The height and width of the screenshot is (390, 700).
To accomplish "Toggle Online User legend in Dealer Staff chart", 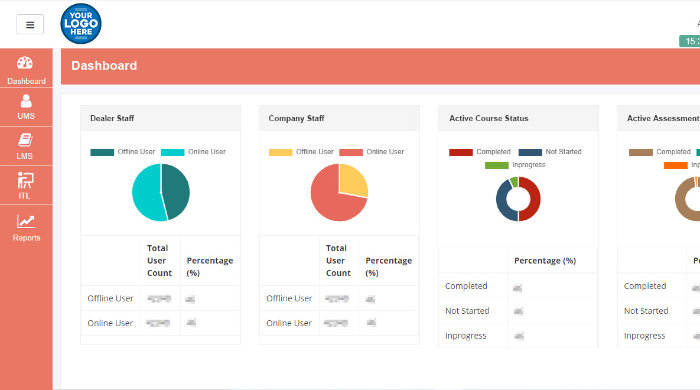I will click(x=193, y=152).
